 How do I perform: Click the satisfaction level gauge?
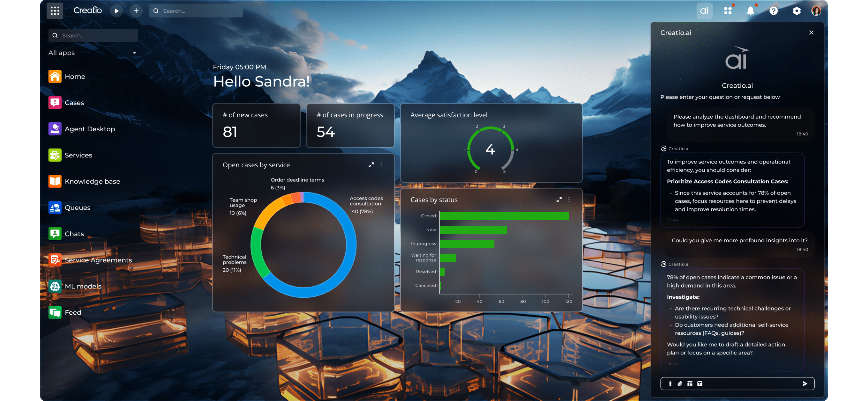(x=490, y=149)
